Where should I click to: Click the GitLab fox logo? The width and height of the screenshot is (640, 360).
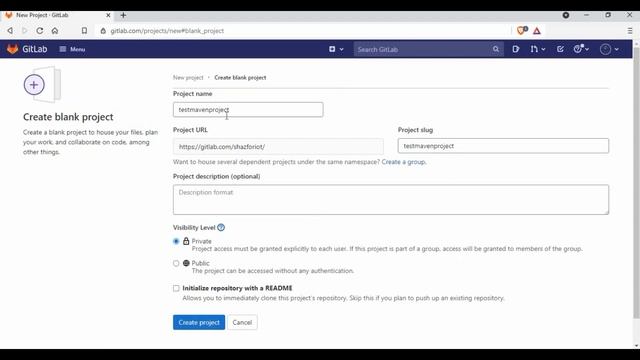[13, 49]
